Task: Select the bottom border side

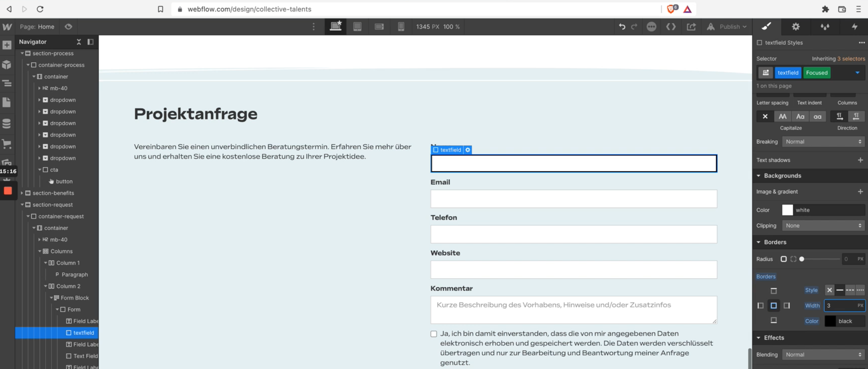Action: coord(774,320)
